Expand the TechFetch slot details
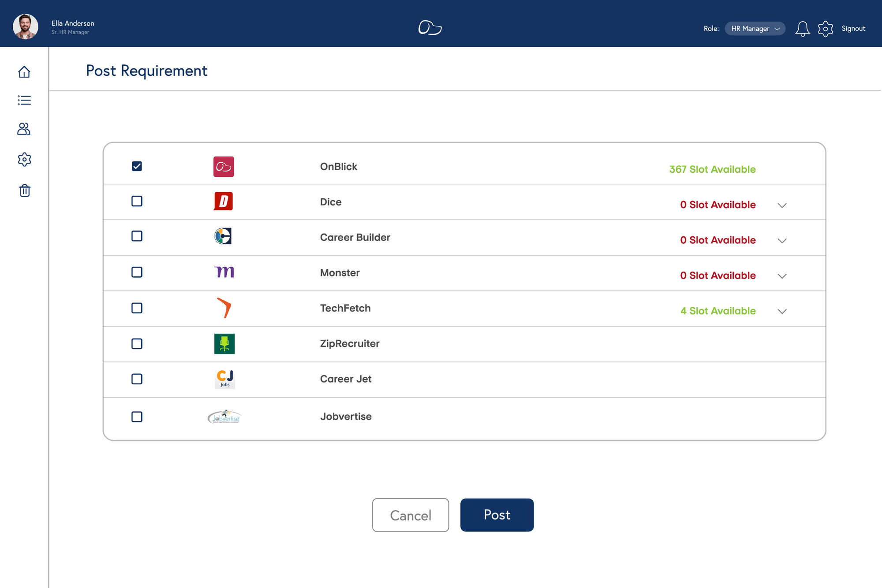 pos(782,312)
